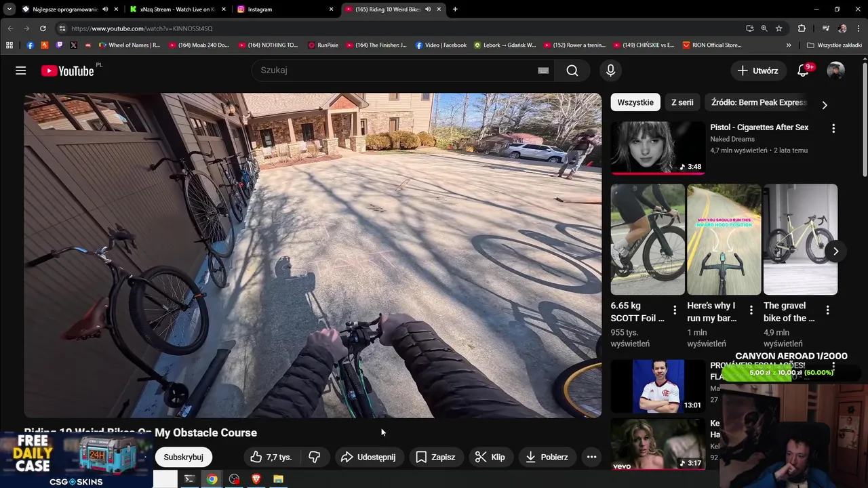
Task: Open the browser extensions puzzle icon
Action: pyautogui.click(x=802, y=28)
